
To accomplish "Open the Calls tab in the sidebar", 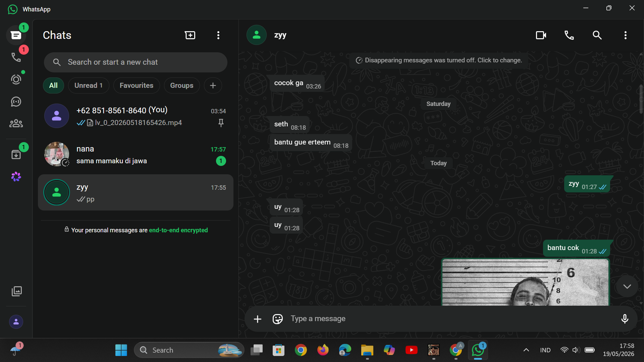I will click(16, 57).
